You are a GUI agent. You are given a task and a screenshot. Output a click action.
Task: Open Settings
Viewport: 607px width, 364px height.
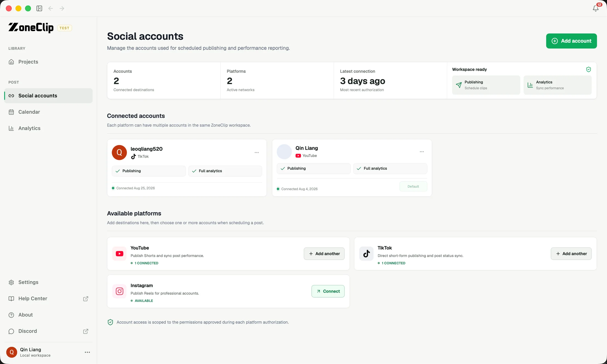click(48, 282)
